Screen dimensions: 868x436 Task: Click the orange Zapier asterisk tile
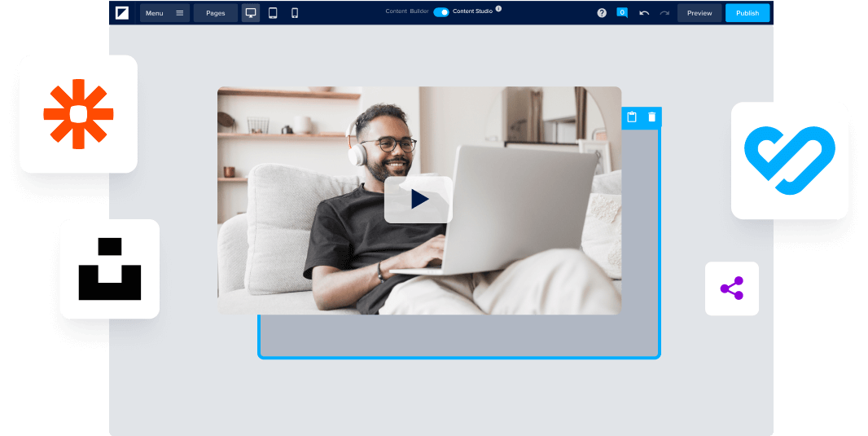(78, 114)
